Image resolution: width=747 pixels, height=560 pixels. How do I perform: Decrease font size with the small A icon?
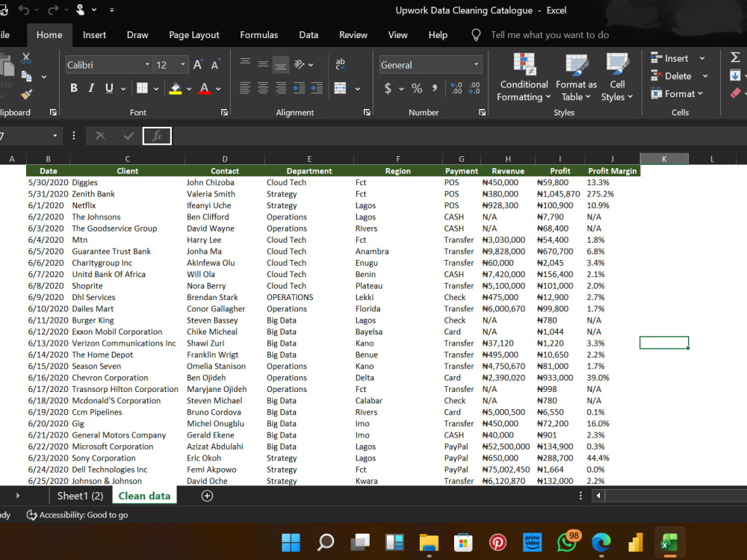pos(215,65)
